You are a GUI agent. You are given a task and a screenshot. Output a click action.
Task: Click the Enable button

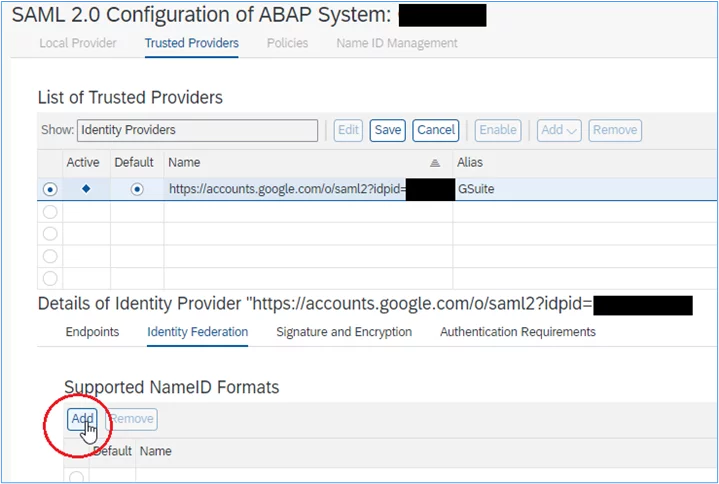point(498,130)
